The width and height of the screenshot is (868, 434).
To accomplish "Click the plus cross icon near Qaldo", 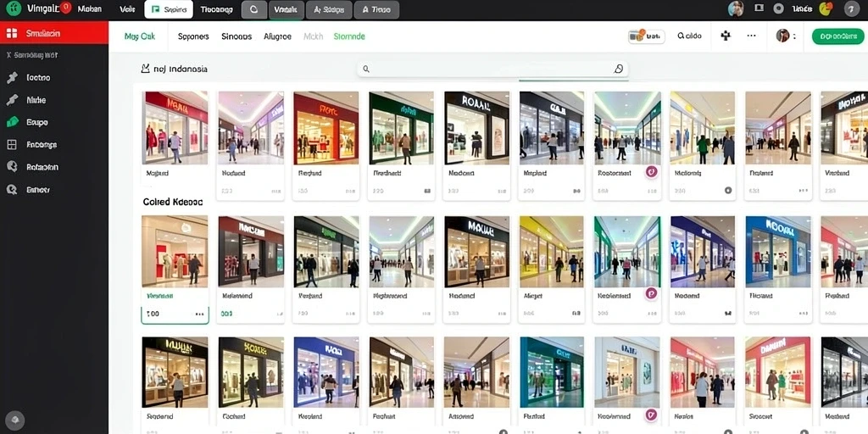I will click(x=726, y=36).
